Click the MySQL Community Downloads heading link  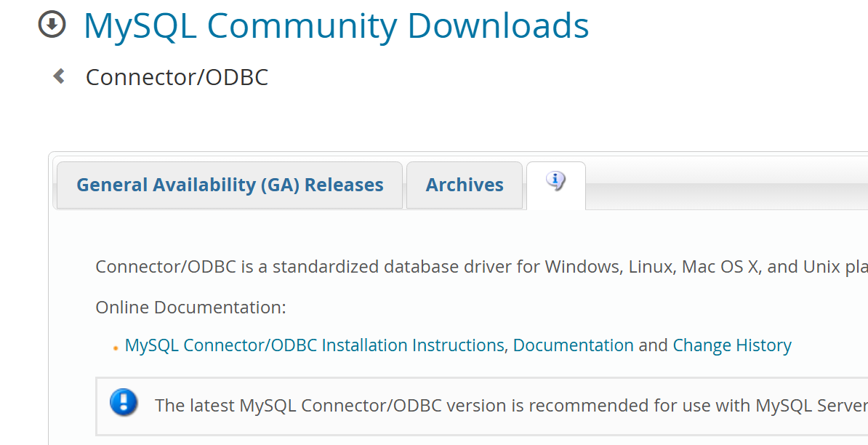click(337, 26)
